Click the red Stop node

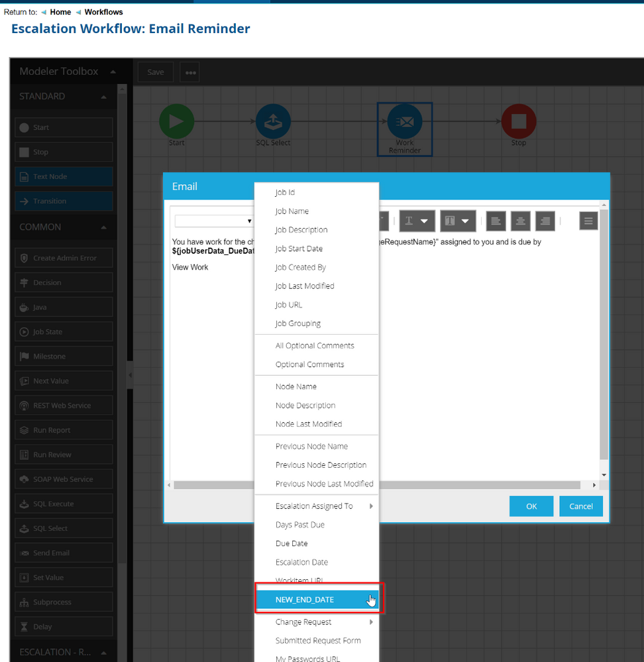(x=518, y=121)
